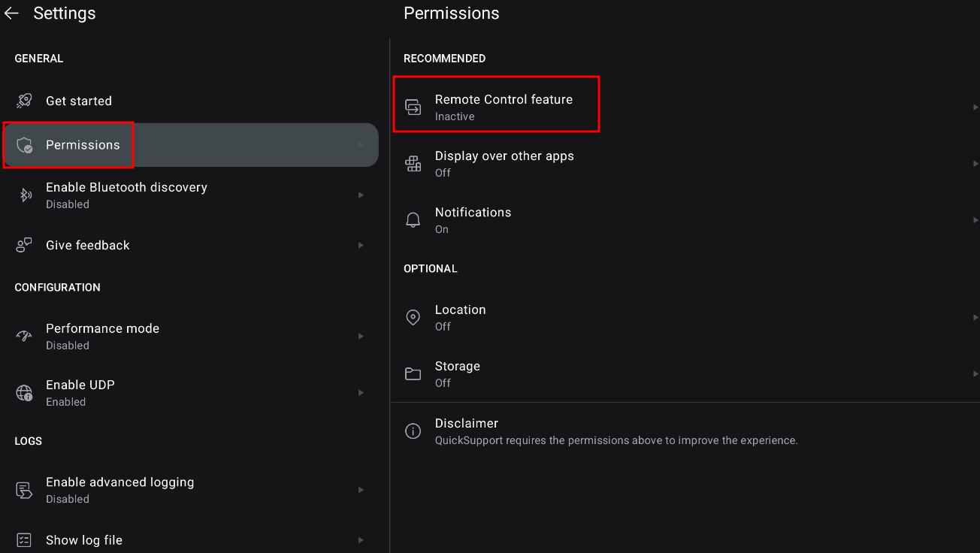Click the Performance mode gauge icon

point(24,336)
